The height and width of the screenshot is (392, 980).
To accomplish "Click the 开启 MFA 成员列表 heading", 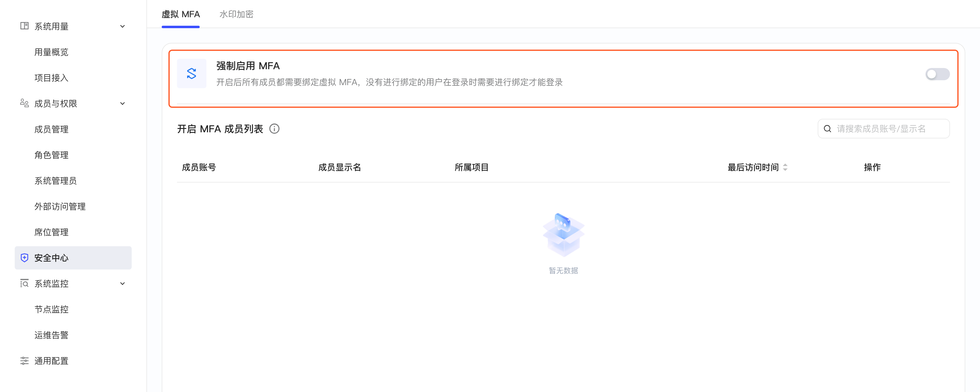I will [x=220, y=129].
